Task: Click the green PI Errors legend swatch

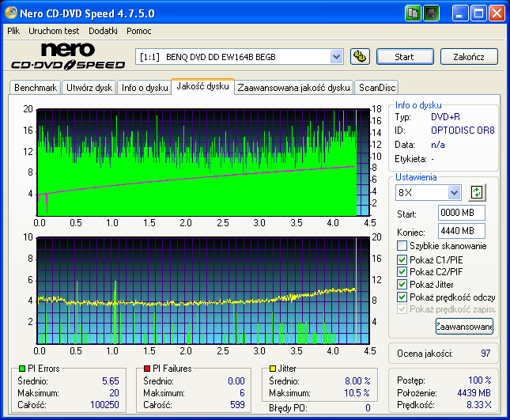Action: (22, 369)
